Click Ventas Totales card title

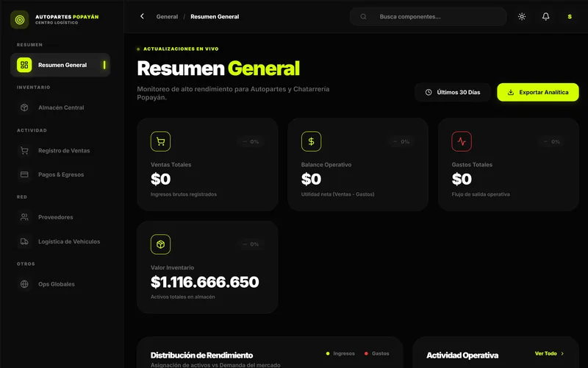tap(171, 164)
